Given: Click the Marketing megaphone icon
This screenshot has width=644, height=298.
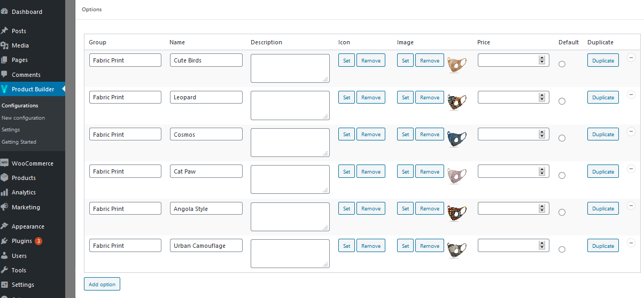Looking at the screenshot, I should 4,207.
